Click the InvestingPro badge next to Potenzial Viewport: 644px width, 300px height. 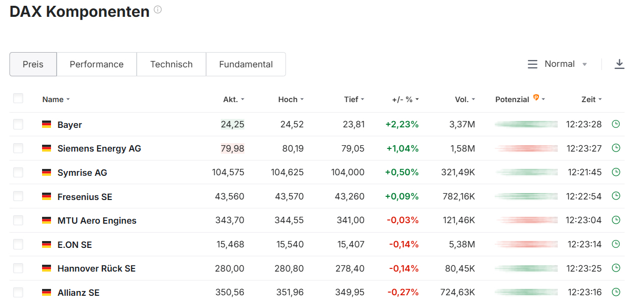[536, 97]
